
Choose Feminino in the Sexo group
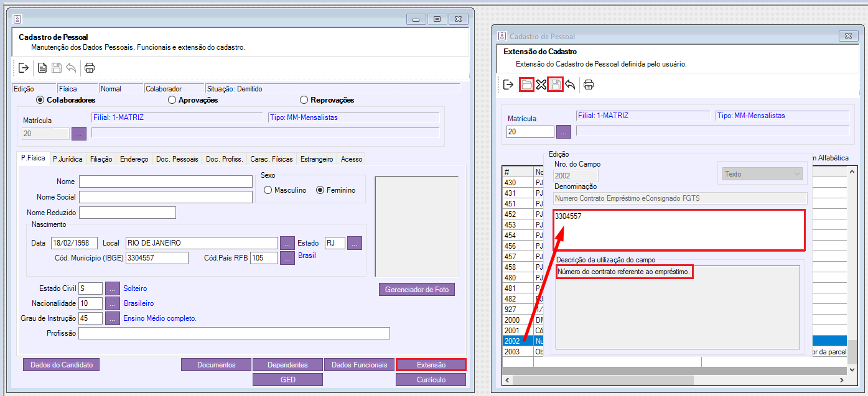336,190
